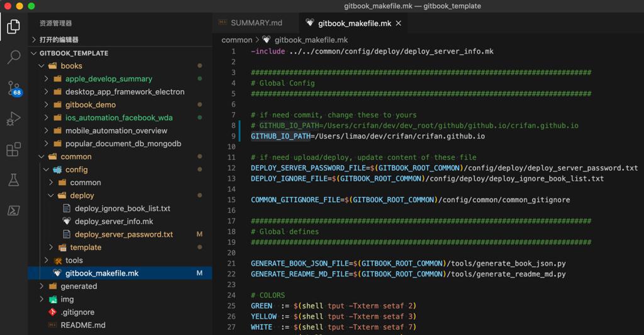Open deploy_ignore_book_list.txt in explorer
This screenshot has width=644, height=335.
click(122, 208)
